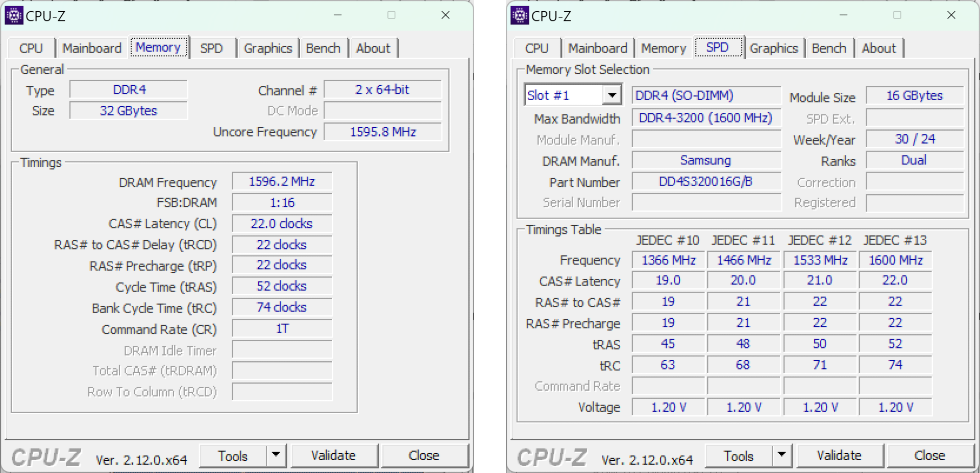Switch to the CPU tab in left window
Image resolution: width=980 pixels, height=473 pixels.
[31, 49]
